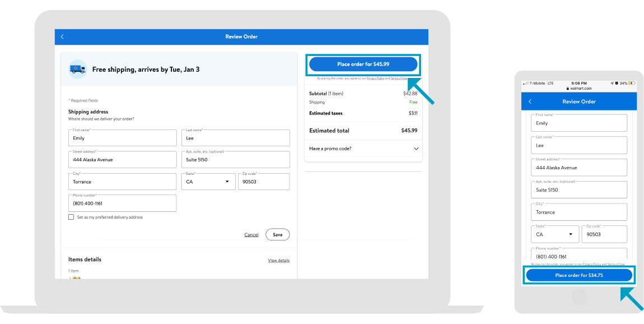The height and width of the screenshot is (324, 644).
Task: Click Street address field on phone form
Action: tap(579, 168)
